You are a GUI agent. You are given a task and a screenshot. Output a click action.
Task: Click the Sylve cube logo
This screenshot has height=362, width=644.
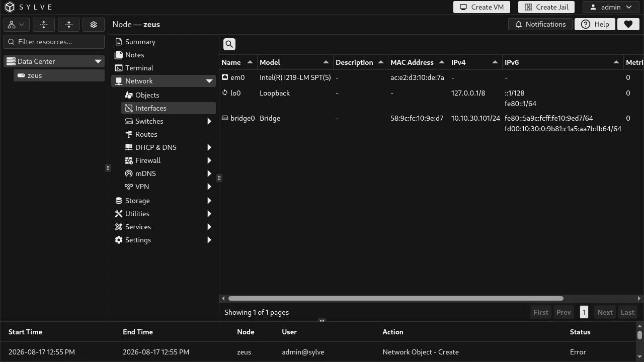pyautogui.click(x=10, y=7)
